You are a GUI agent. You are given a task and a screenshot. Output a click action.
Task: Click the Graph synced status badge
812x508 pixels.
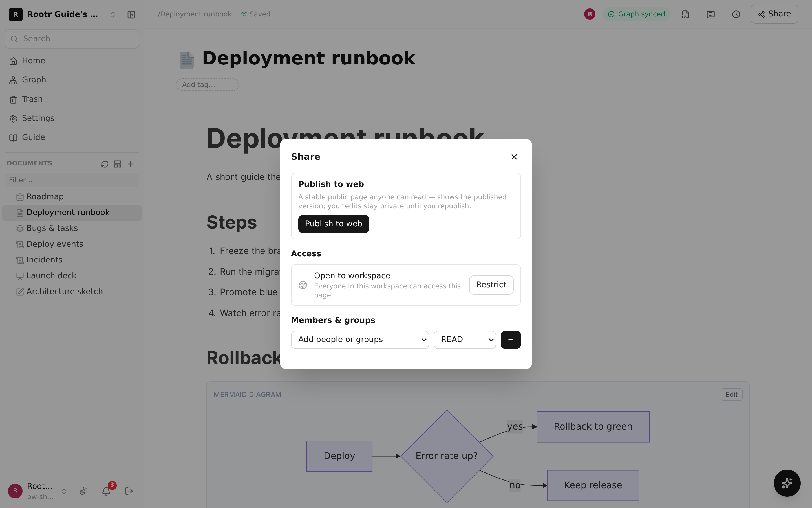coord(636,14)
